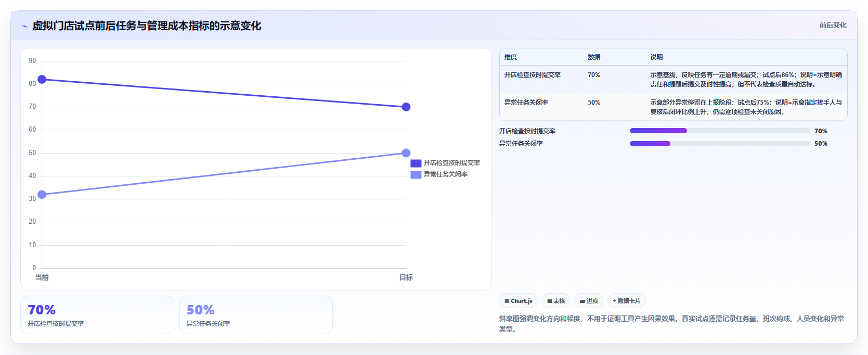Click the 70% value in the table

(x=594, y=75)
